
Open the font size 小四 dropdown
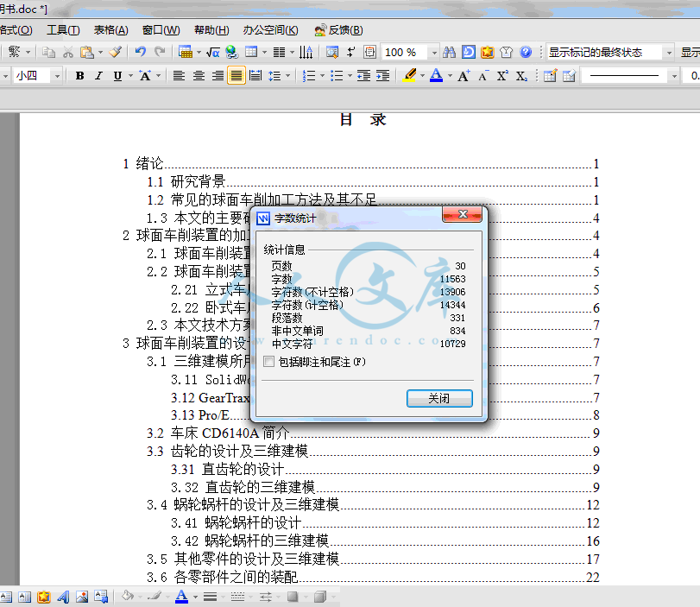[x=57, y=76]
